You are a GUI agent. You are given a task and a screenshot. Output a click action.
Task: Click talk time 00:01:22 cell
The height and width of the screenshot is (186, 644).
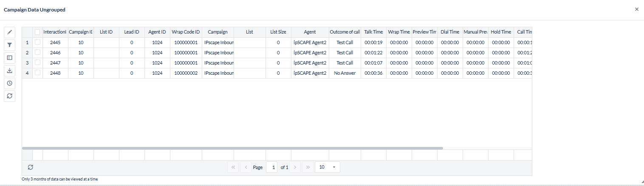(x=373, y=53)
